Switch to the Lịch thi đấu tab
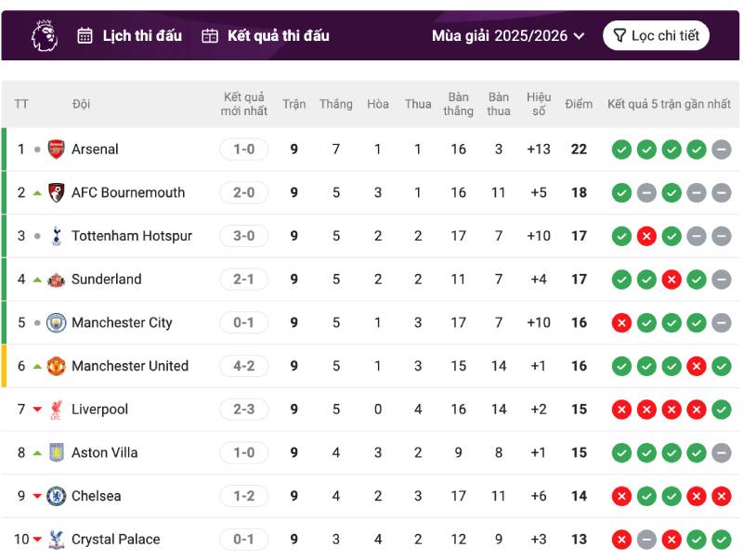 point(129,36)
